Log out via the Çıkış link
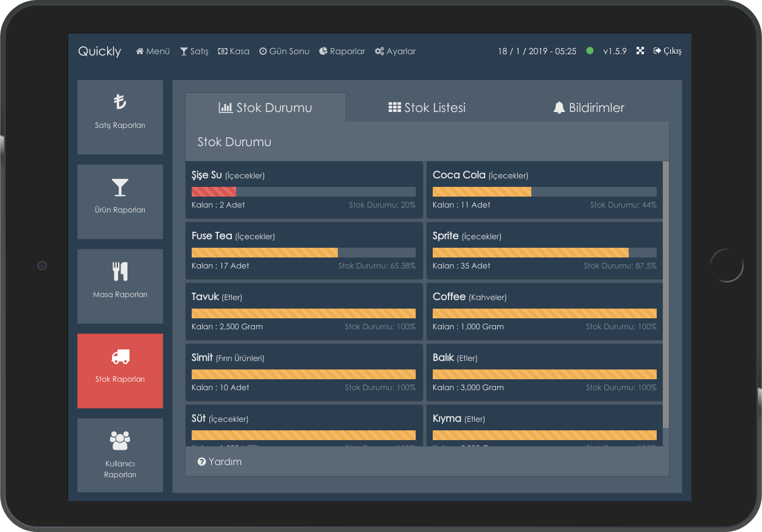This screenshot has height=532, width=762. pyautogui.click(x=668, y=51)
